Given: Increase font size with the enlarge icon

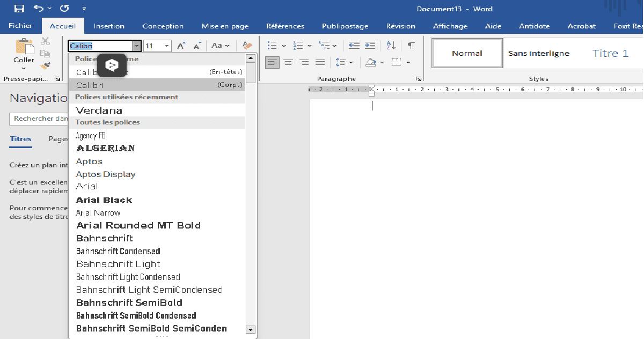Looking at the screenshot, I should click(x=181, y=46).
